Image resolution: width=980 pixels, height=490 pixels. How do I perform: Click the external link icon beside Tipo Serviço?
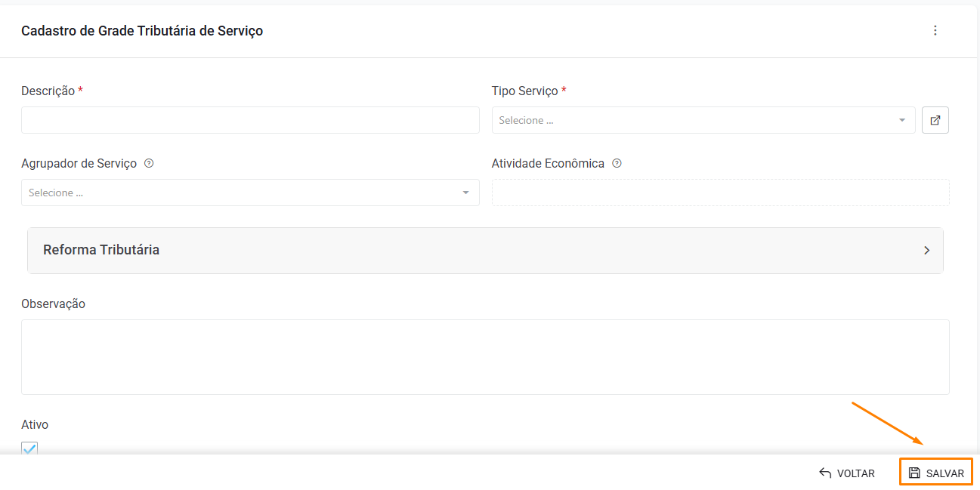(935, 120)
